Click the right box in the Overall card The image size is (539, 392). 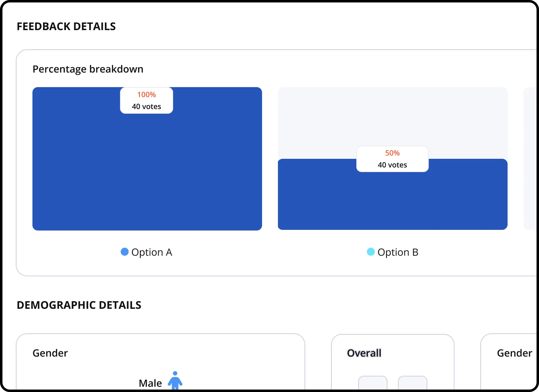(413, 383)
